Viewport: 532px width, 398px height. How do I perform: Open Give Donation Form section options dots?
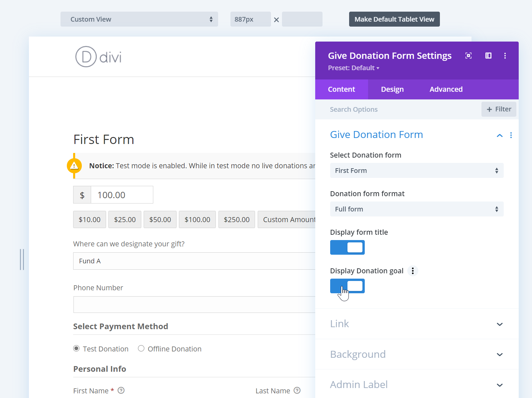point(511,135)
